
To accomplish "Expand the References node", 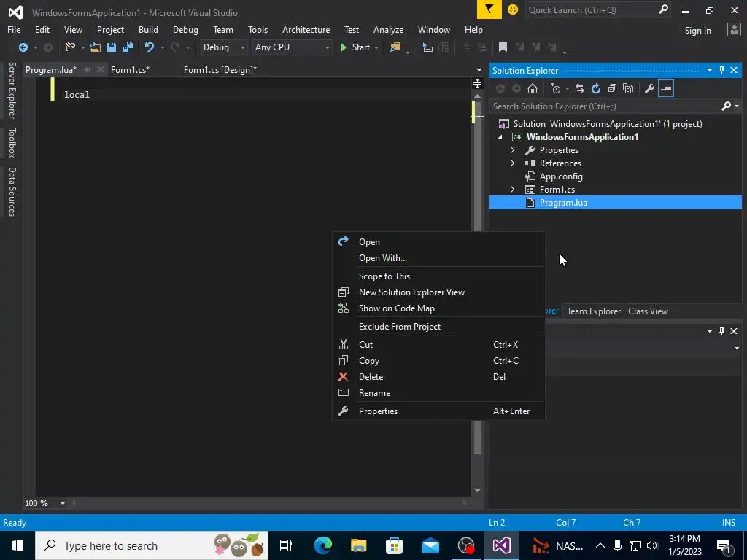I will point(512,163).
